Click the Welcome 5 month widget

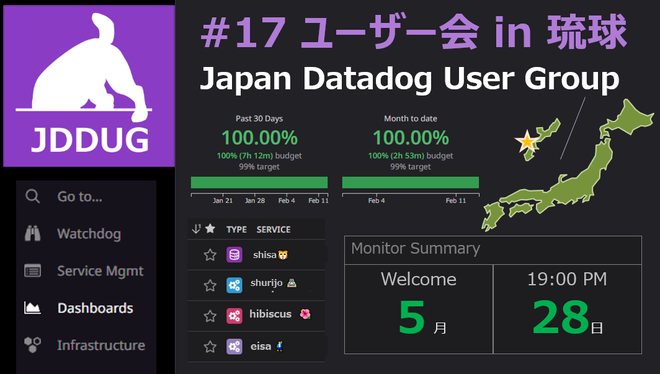[x=418, y=309]
